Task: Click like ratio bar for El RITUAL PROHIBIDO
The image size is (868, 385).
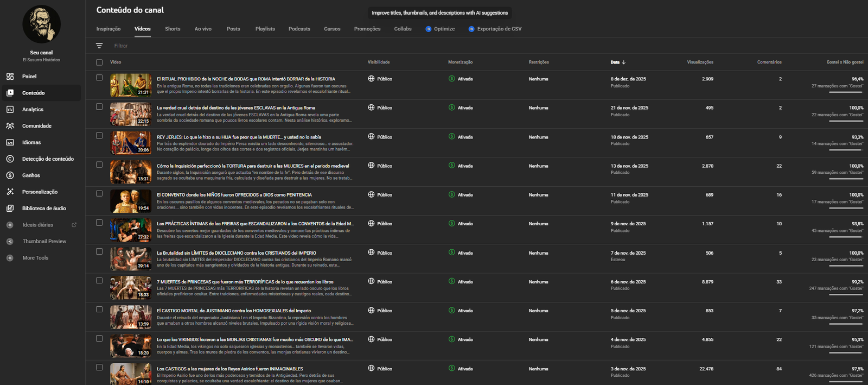Action: point(846,92)
